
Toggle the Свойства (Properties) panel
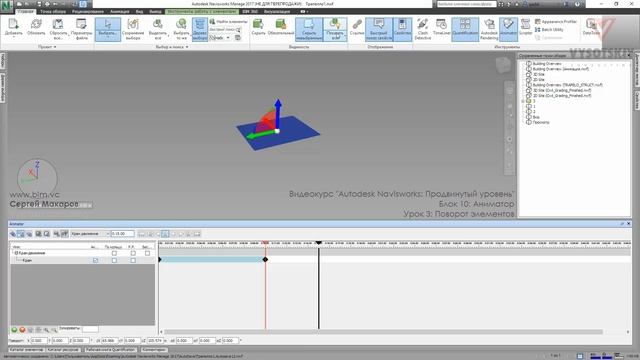(x=402, y=29)
